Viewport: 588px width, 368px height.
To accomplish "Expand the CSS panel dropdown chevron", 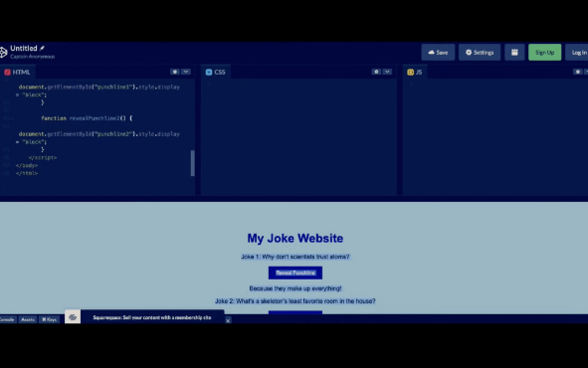I will [387, 72].
